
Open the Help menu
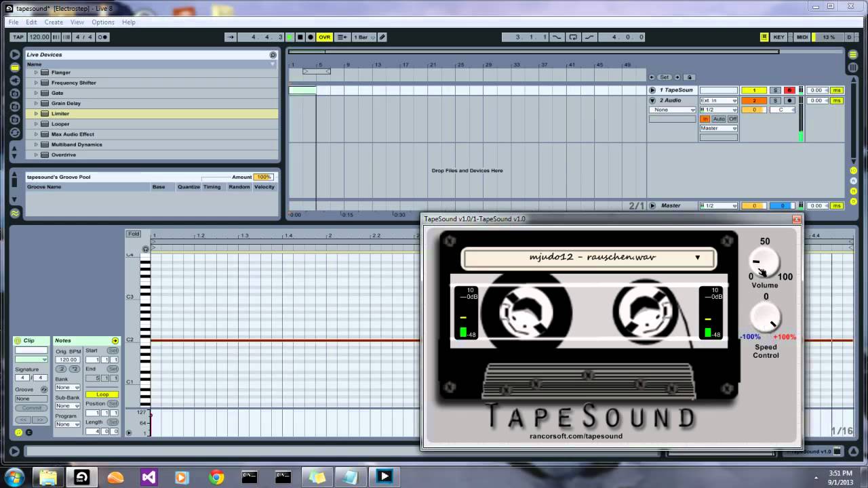point(129,22)
